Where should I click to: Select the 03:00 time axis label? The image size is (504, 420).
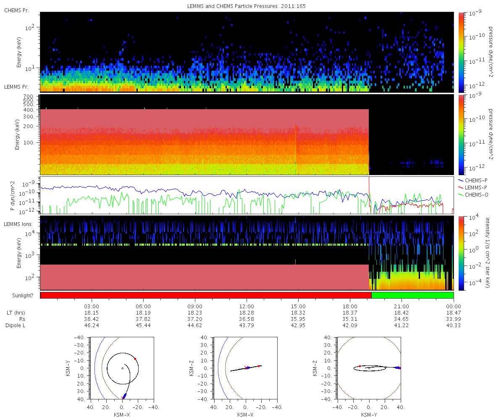pos(92,307)
